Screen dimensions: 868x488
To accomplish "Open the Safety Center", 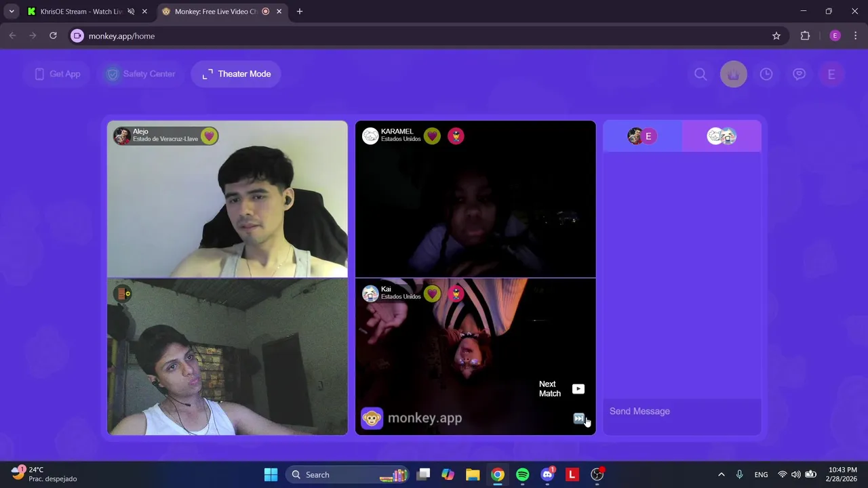I will coord(141,74).
